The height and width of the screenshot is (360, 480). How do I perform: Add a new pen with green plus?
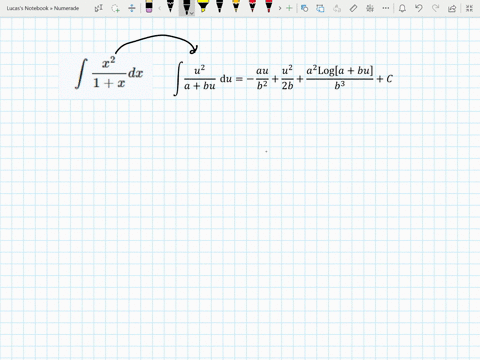(289, 8)
